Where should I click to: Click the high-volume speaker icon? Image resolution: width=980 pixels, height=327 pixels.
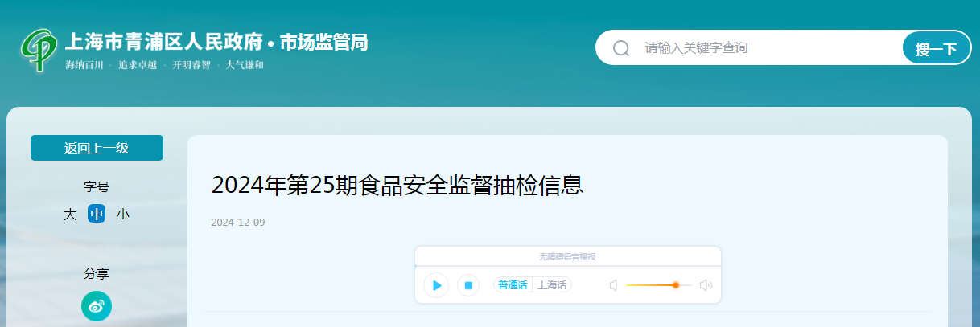706,285
